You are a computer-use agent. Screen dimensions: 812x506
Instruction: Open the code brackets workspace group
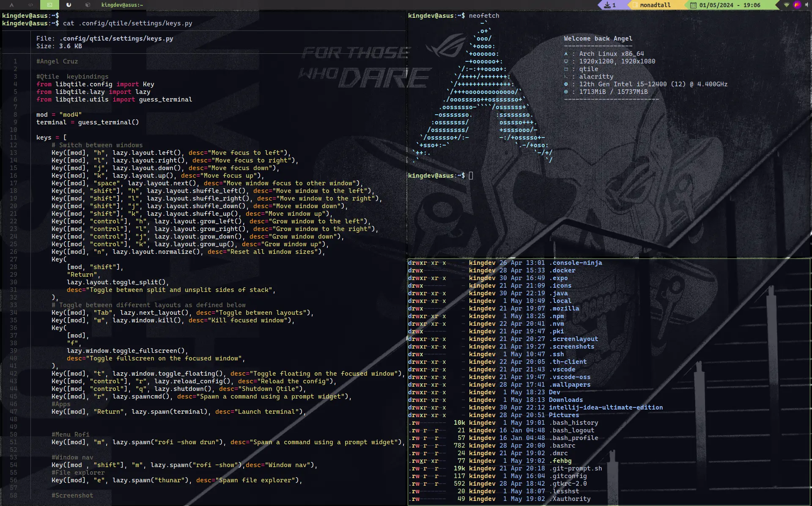click(x=30, y=5)
